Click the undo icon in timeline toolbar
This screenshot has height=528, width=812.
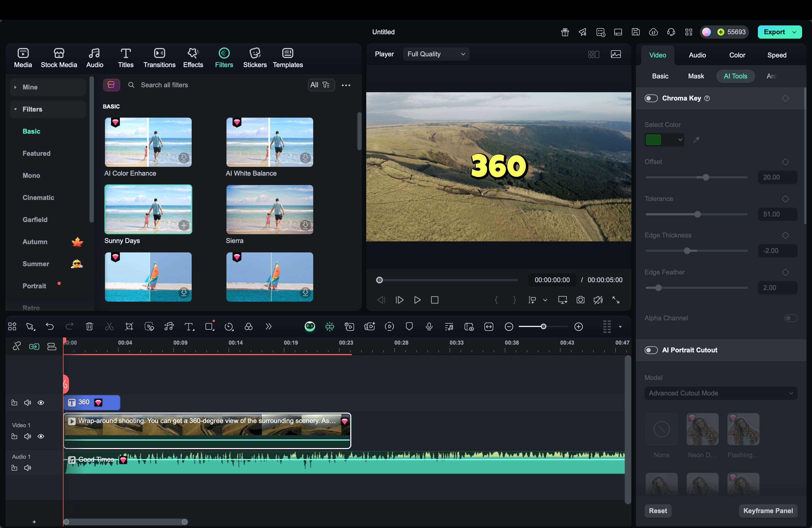point(50,326)
